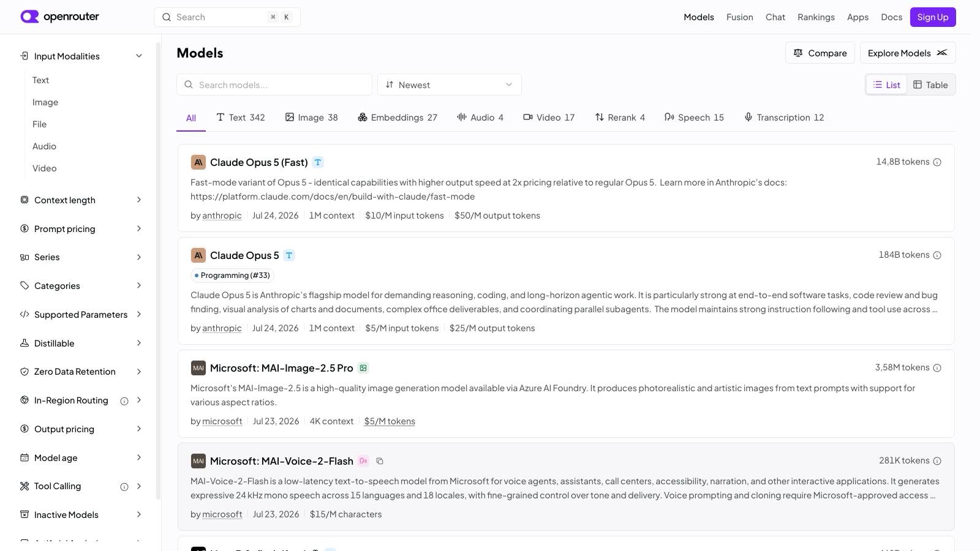Select the Rerank 4 tab

click(620, 117)
